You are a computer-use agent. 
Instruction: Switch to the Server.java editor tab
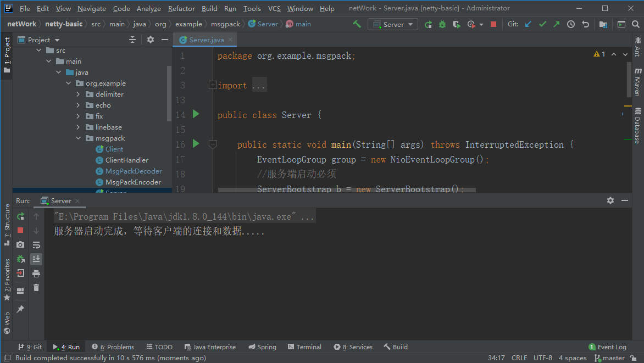206,40
